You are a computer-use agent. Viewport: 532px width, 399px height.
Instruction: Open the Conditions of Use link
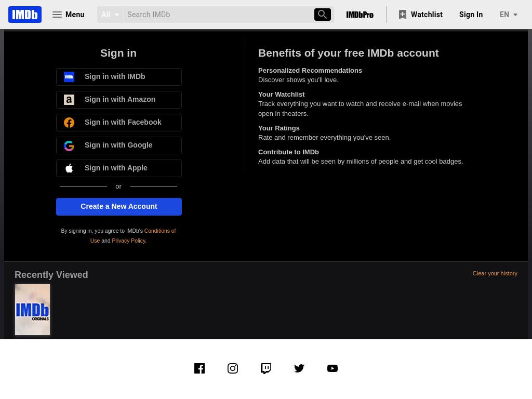[160, 231]
